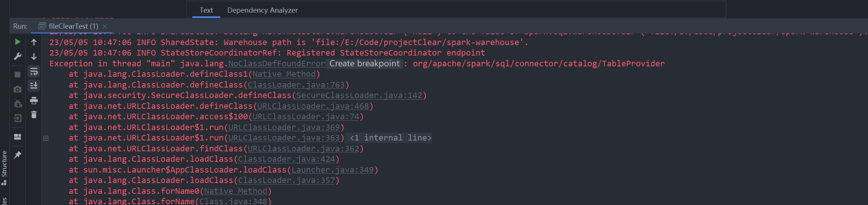Switch to Dependency Analyzer tab
The height and width of the screenshot is (205, 868).
point(262,10)
